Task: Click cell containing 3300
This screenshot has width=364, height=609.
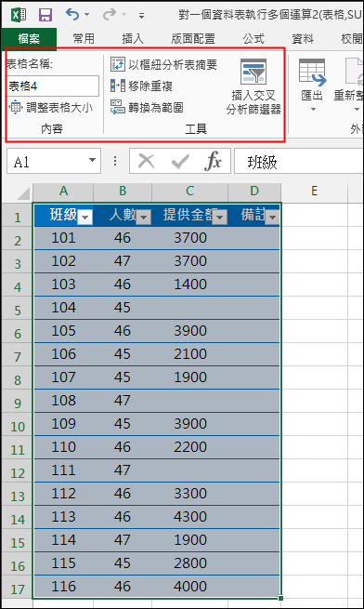Action: click(x=190, y=494)
